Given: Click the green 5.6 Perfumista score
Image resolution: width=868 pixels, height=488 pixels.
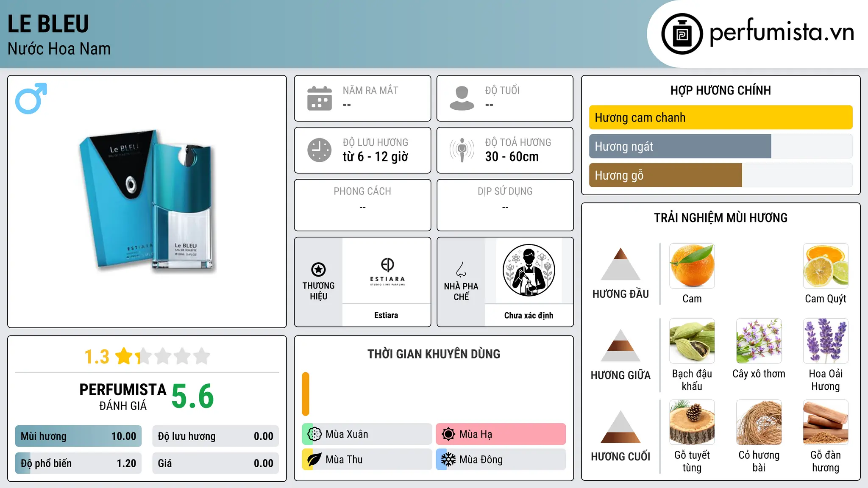Looking at the screenshot, I should coord(193,396).
